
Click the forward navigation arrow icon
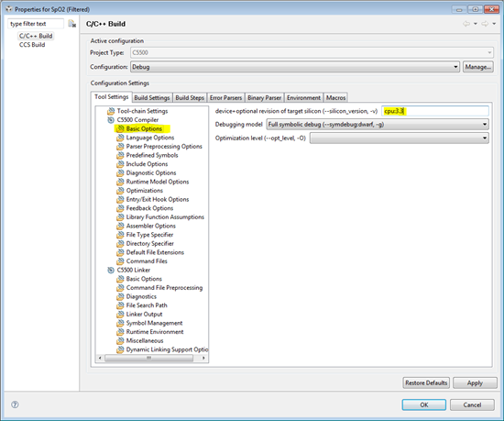coord(485,24)
